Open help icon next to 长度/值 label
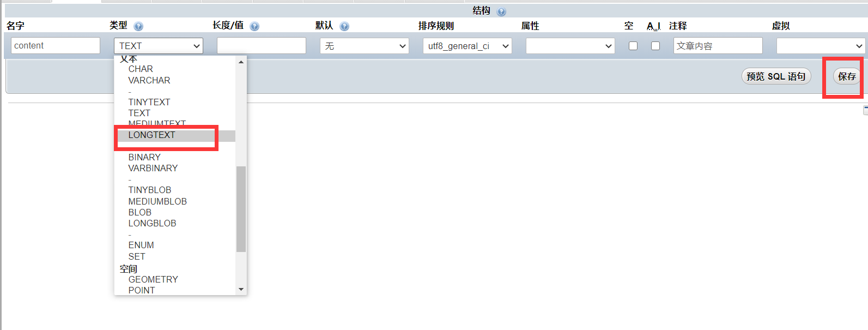This screenshot has width=868, height=330. pos(254,26)
